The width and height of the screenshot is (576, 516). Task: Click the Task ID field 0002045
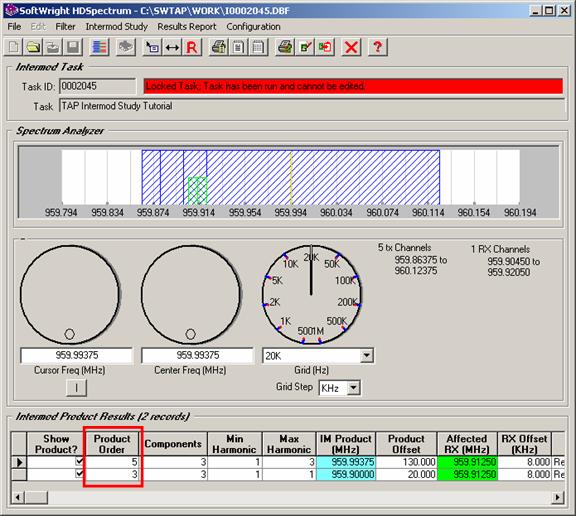coord(97,86)
